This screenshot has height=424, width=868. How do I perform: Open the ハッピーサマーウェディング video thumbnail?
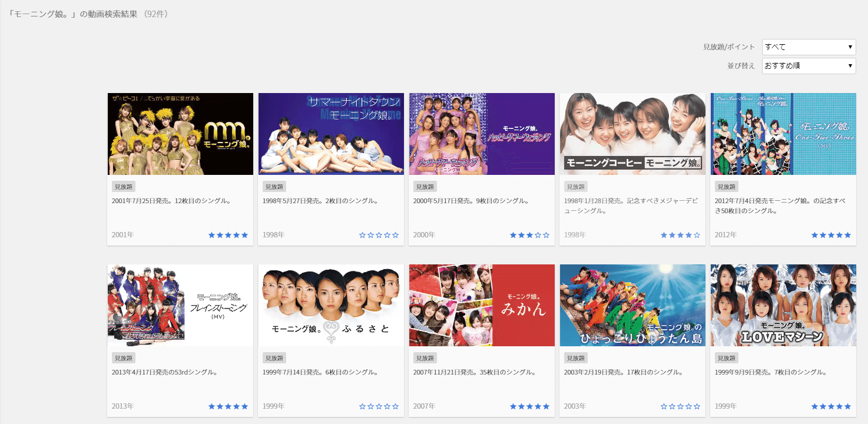click(x=482, y=134)
